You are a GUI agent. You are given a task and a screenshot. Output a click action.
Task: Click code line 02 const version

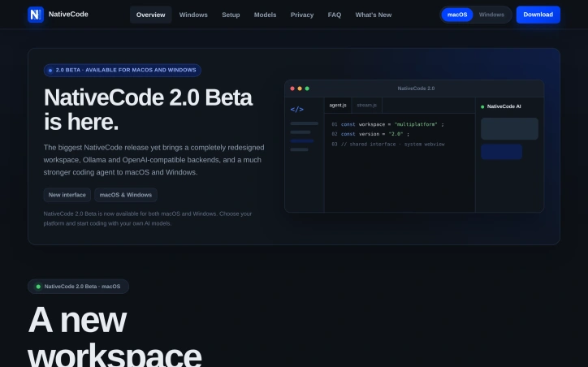(x=370, y=134)
